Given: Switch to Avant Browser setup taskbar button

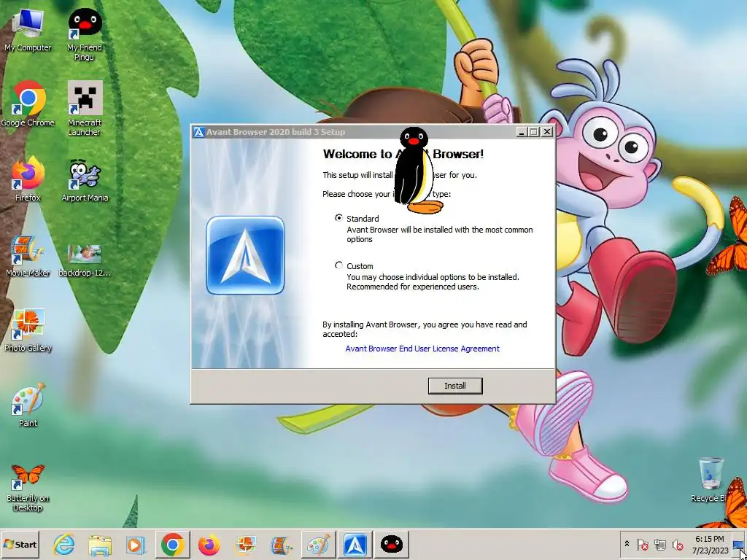Looking at the screenshot, I should 355,544.
